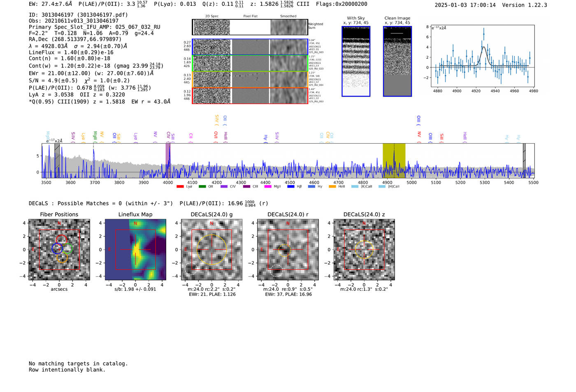The image size is (576, 392).
Task: Click the green OII legend swatch
Action: click(x=202, y=187)
